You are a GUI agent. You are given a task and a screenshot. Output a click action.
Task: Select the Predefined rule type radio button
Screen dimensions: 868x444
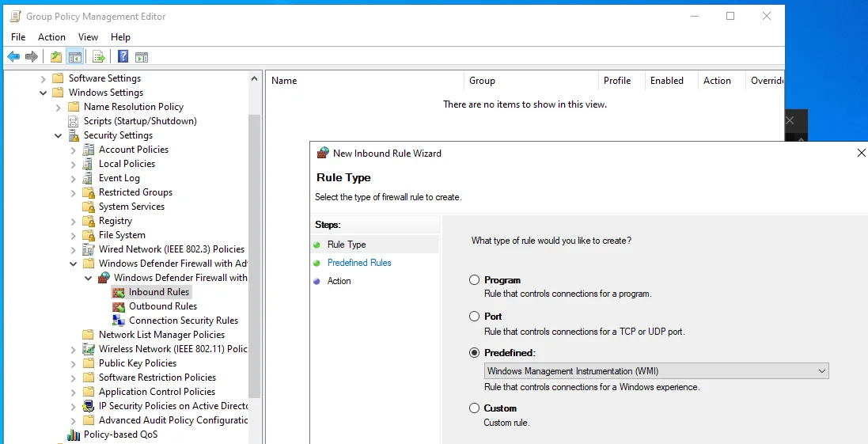tap(474, 353)
